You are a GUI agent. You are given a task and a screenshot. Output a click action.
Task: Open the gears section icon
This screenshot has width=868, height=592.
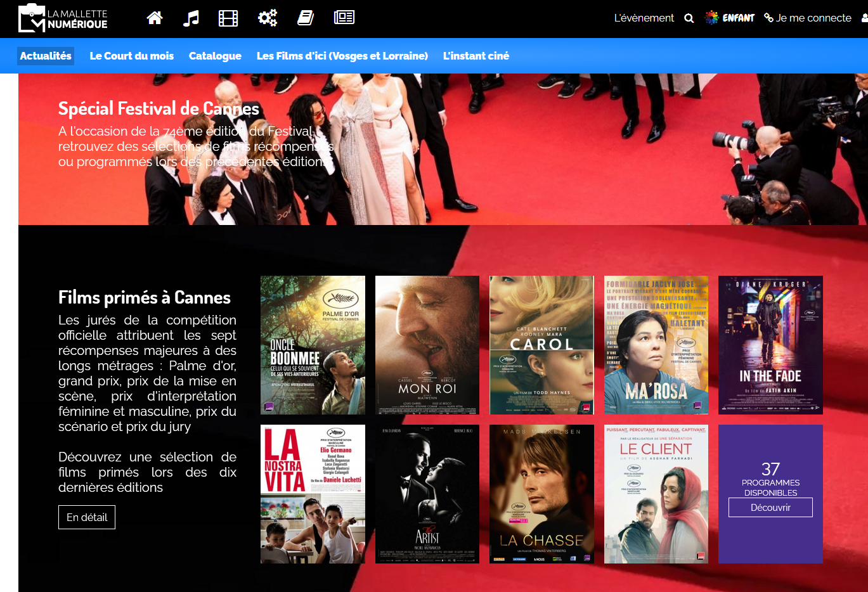pos(268,18)
